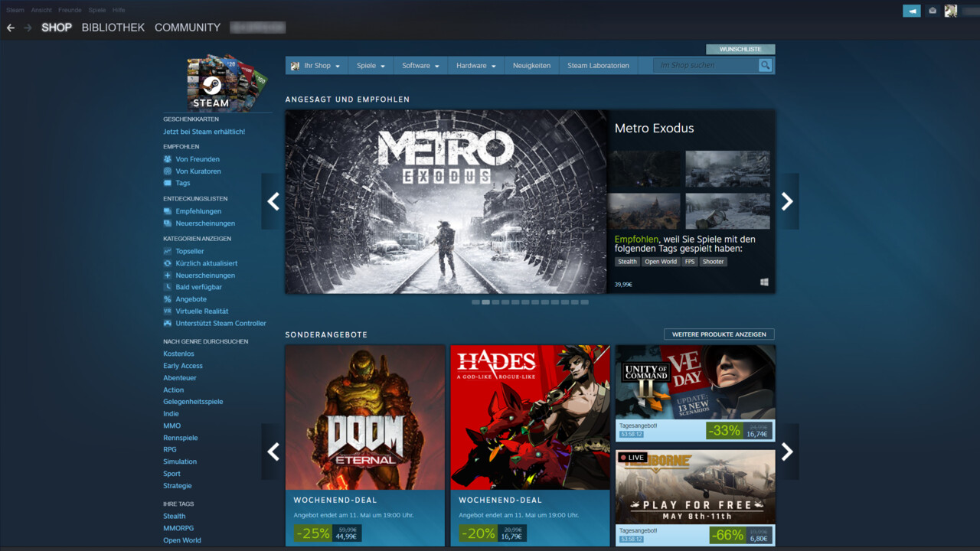Click Weitere Produkte anzeigen button
The width and height of the screenshot is (980, 551).
click(x=719, y=334)
